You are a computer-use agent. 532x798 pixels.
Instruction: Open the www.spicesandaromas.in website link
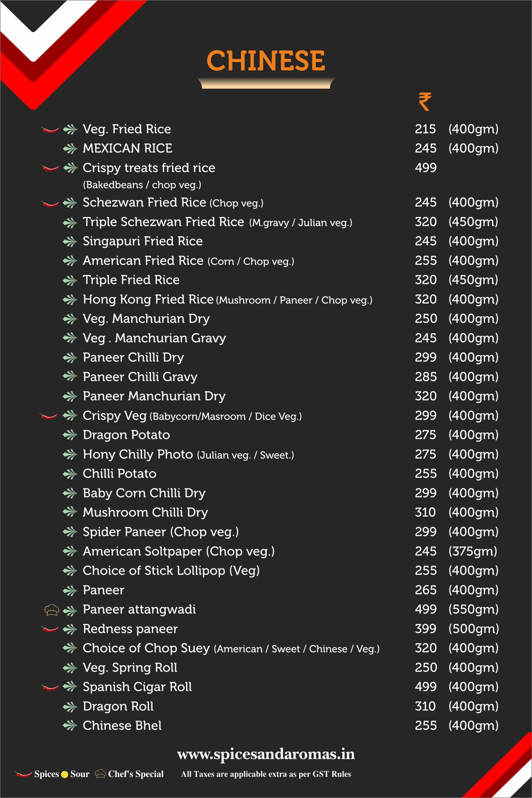tap(266, 754)
